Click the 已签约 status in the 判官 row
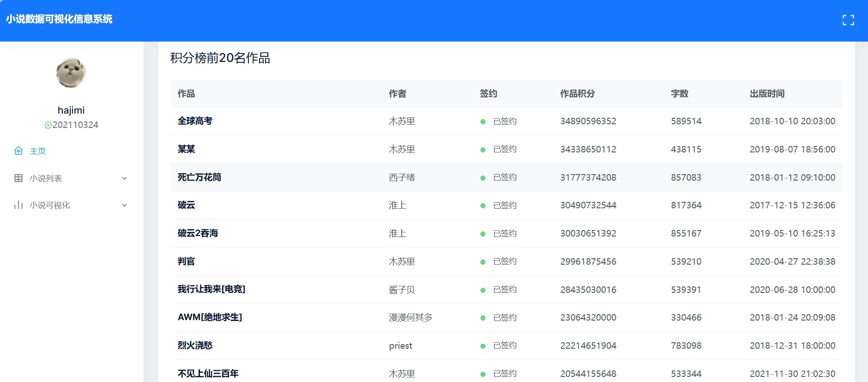The height and width of the screenshot is (382, 868). point(505,261)
